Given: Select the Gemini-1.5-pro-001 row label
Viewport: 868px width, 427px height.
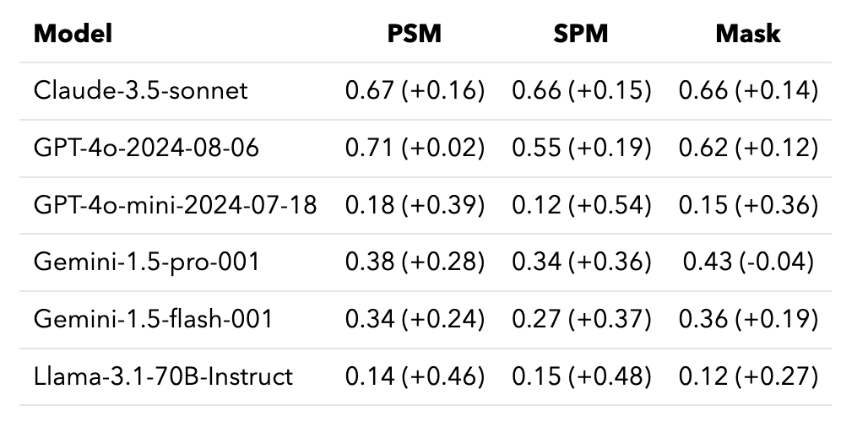Looking at the screenshot, I should [x=146, y=262].
